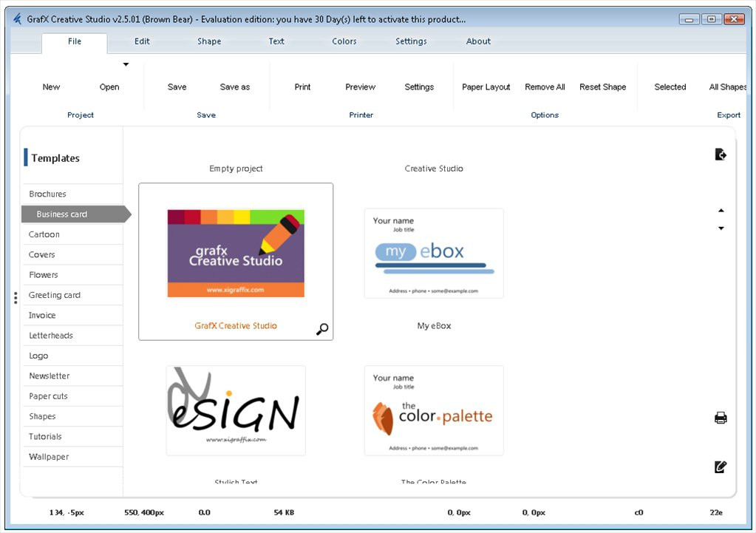Click All Shapes export option
The image size is (756, 533).
click(x=728, y=86)
